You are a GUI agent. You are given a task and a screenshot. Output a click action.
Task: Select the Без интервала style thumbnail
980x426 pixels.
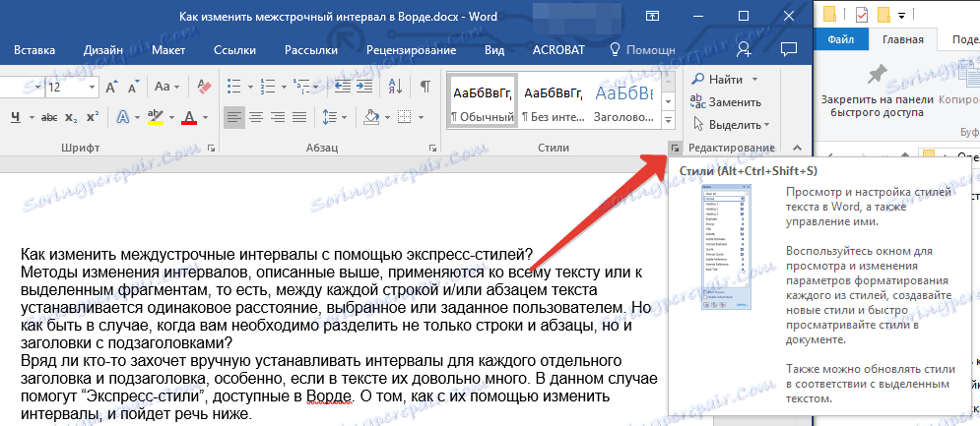point(554,101)
